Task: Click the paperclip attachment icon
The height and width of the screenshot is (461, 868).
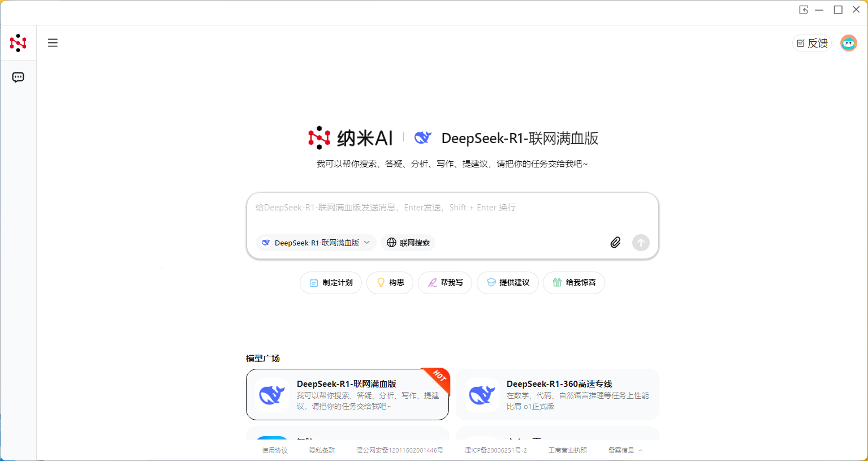Action: click(615, 243)
